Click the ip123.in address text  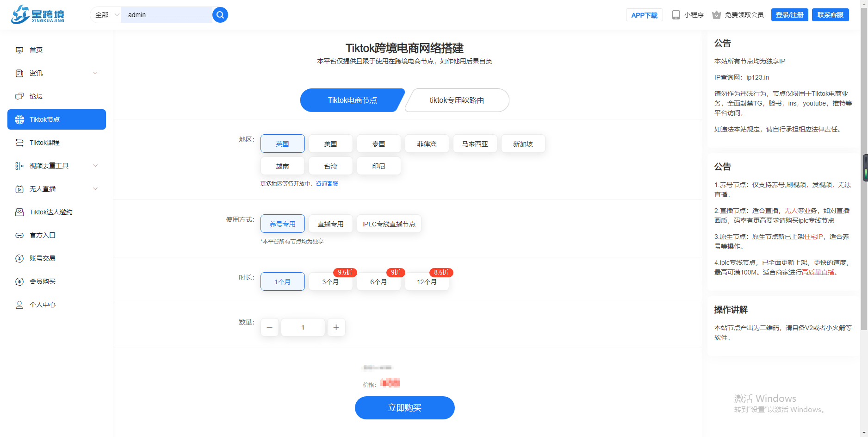(x=758, y=77)
